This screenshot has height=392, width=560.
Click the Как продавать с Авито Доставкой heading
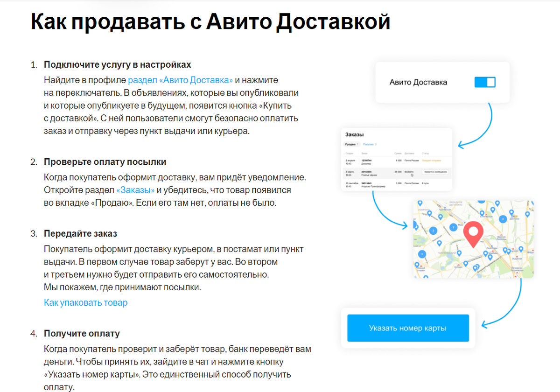click(x=210, y=21)
